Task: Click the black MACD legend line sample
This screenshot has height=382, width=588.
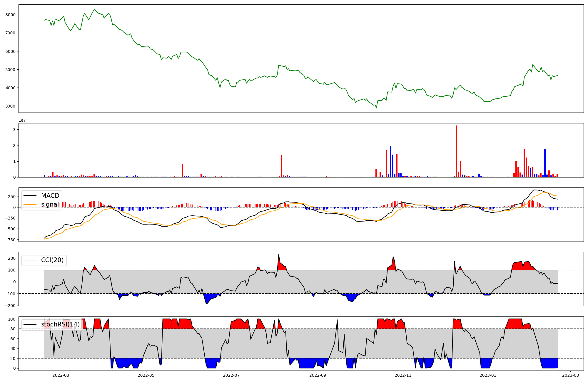Action: [x=31, y=196]
